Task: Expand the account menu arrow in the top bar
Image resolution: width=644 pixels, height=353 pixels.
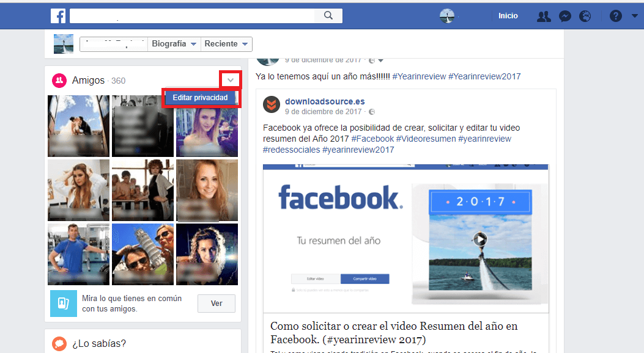Action: coord(635,16)
